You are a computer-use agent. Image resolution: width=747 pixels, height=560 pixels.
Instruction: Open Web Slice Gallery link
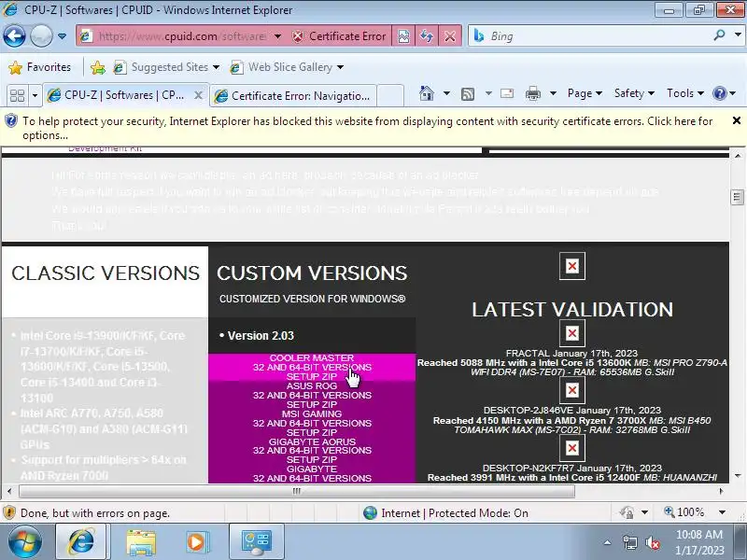(x=287, y=67)
